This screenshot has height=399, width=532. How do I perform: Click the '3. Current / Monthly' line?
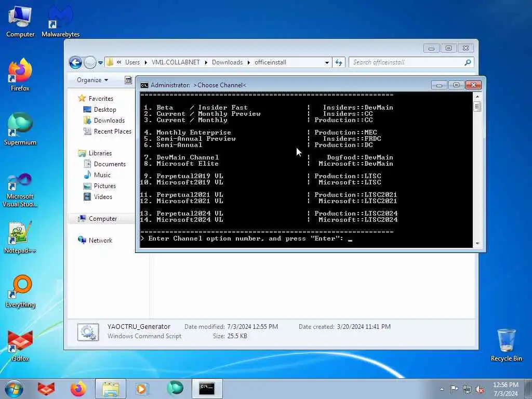pos(185,120)
